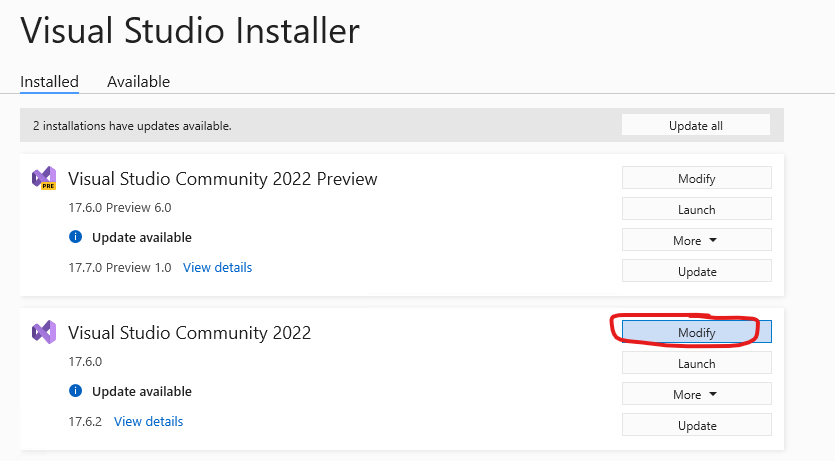Click the Visual Studio Preview logo icon
835x461 pixels.
[x=44, y=178]
